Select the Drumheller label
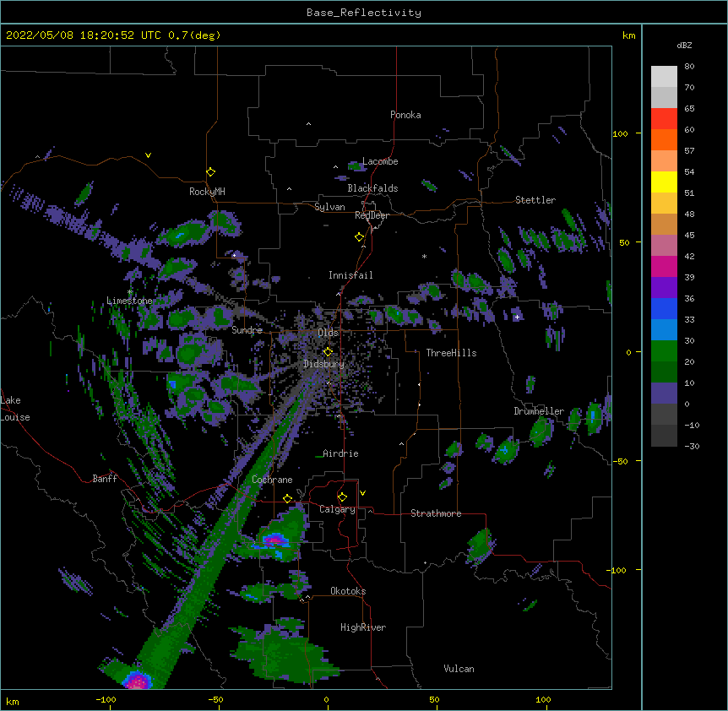 539,411
